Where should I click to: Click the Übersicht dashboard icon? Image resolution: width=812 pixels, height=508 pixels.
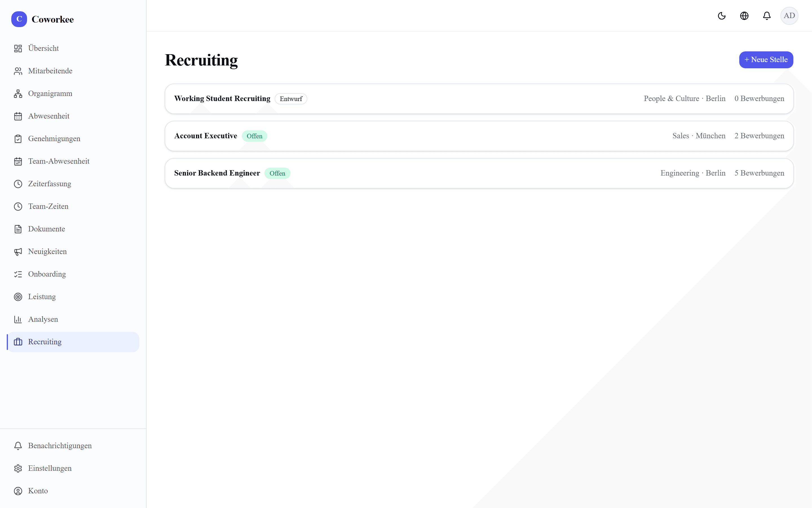tap(18, 48)
